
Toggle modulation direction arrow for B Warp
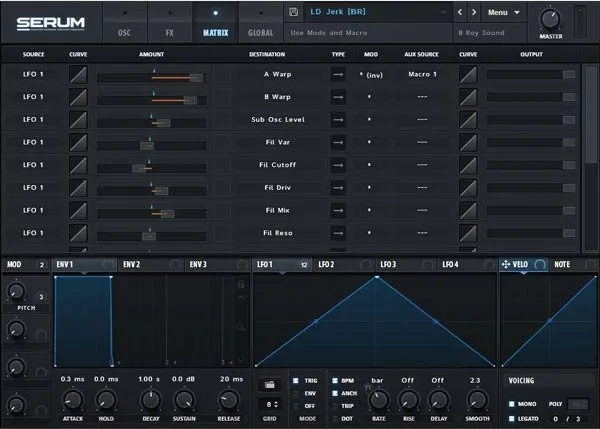(338, 97)
